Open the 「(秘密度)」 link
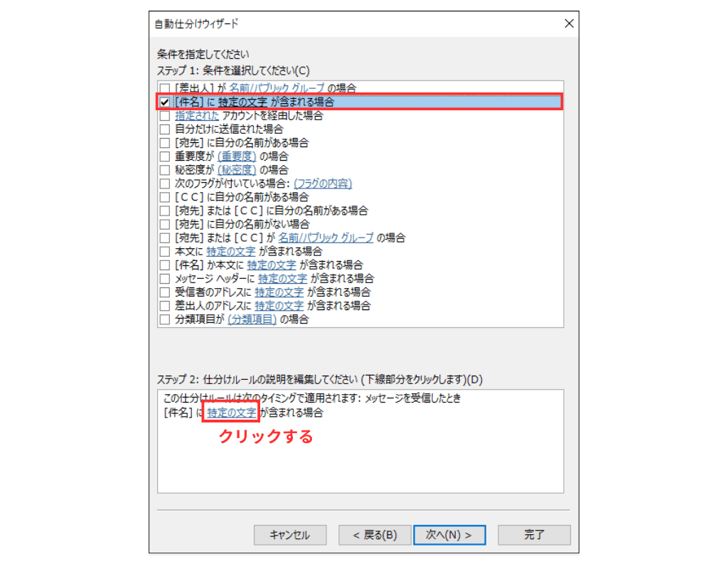728x569 pixels. pos(236,169)
